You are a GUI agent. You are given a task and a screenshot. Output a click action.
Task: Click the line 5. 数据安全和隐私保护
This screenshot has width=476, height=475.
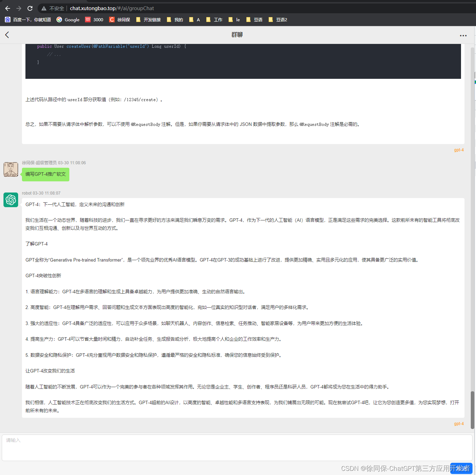tap(154, 355)
